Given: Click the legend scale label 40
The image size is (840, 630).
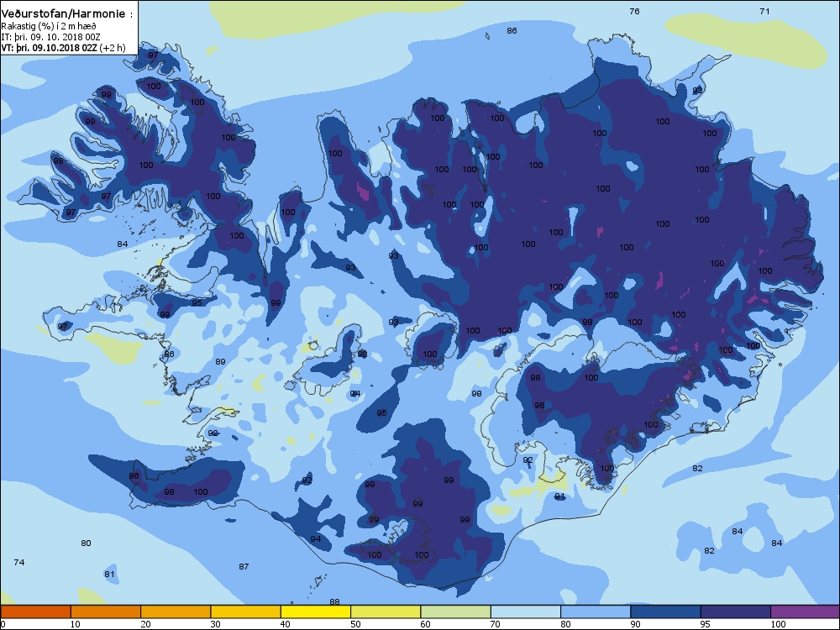Looking at the screenshot, I should (x=286, y=623).
